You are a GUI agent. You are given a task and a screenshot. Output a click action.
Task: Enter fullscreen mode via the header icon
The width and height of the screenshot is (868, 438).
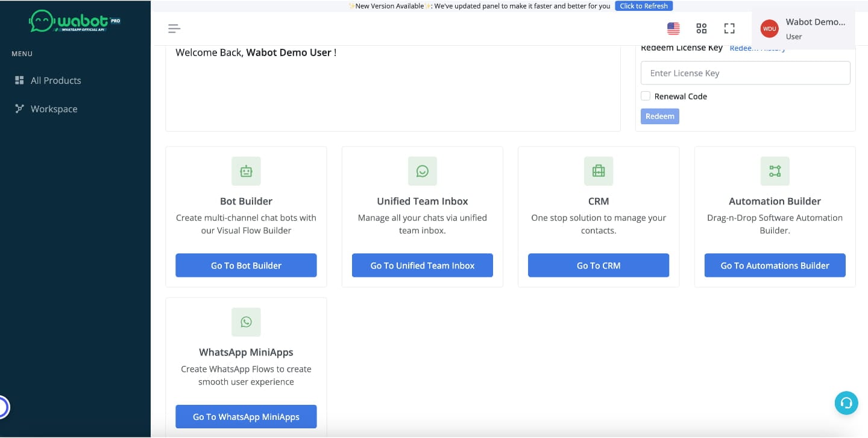coord(729,28)
